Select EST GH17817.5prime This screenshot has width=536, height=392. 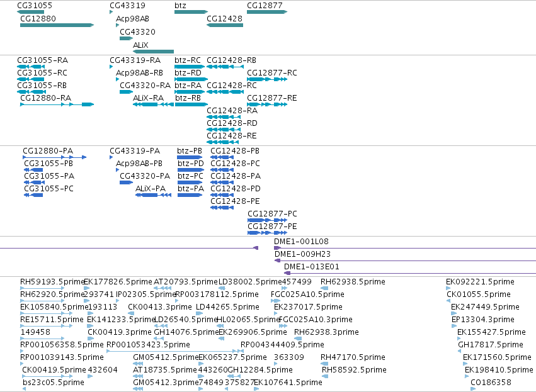point(491,345)
